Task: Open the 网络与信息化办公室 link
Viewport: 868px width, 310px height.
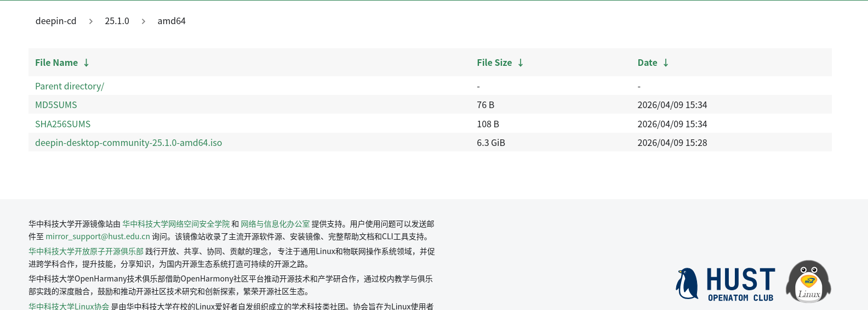Action: click(x=275, y=224)
